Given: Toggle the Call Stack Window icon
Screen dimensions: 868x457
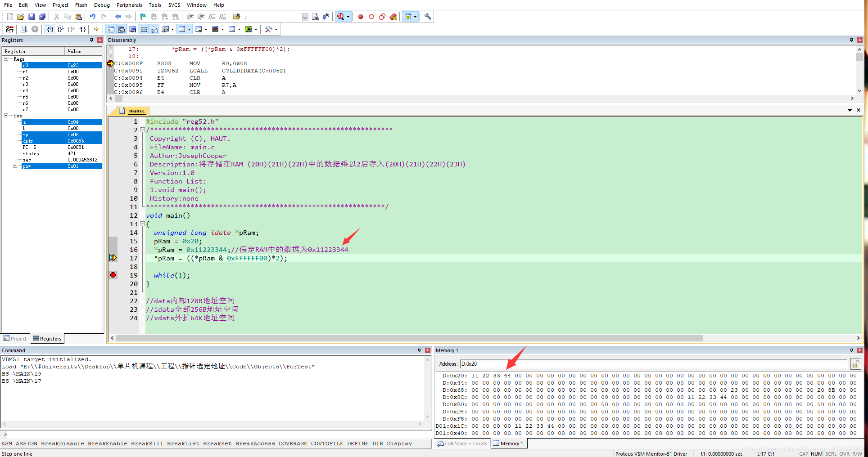Looking at the screenshot, I should click(x=154, y=29).
